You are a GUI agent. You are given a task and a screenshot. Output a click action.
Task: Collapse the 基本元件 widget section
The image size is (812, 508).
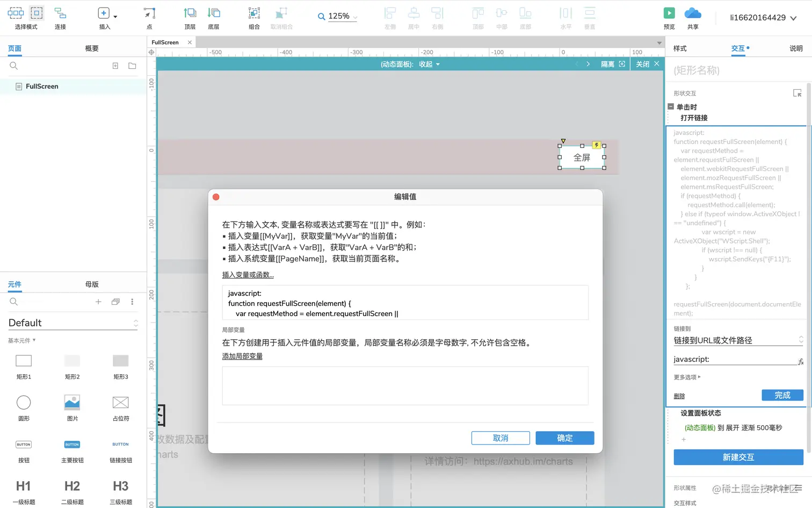point(22,340)
